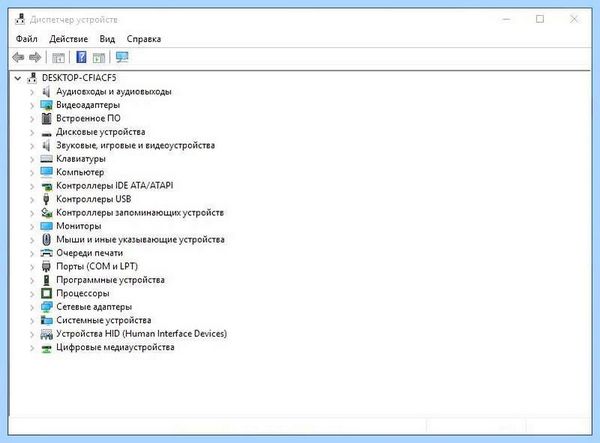Click the blue Help toolbar icon
Screen dimensions: 600x443
pos(81,57)
